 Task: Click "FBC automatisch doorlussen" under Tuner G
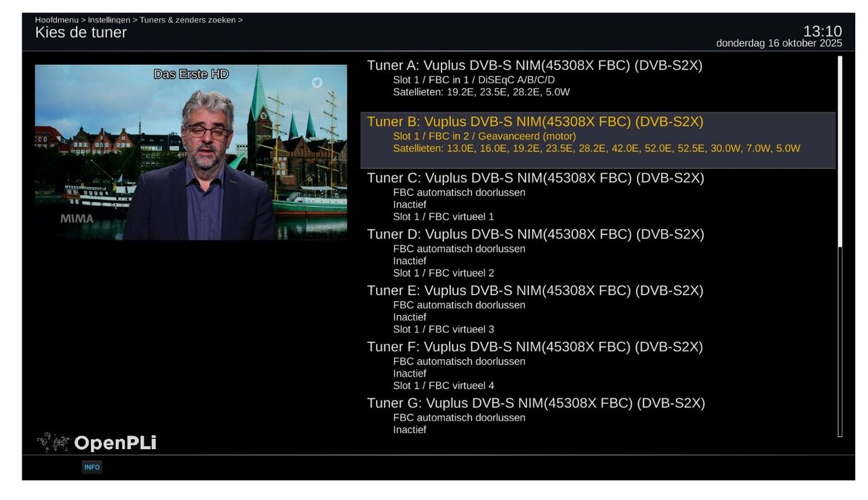tap(459, 417)
